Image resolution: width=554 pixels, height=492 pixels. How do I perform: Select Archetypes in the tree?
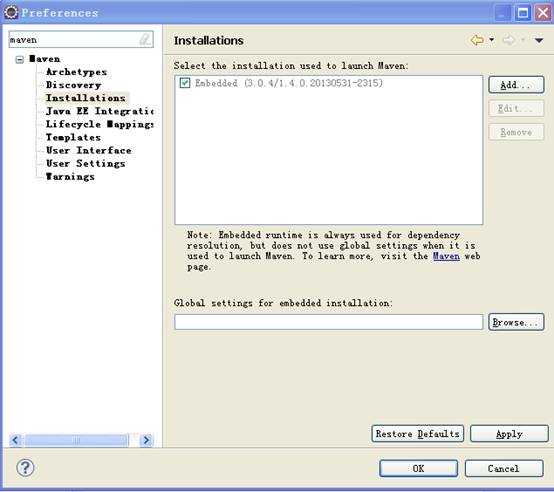[76, 72]
